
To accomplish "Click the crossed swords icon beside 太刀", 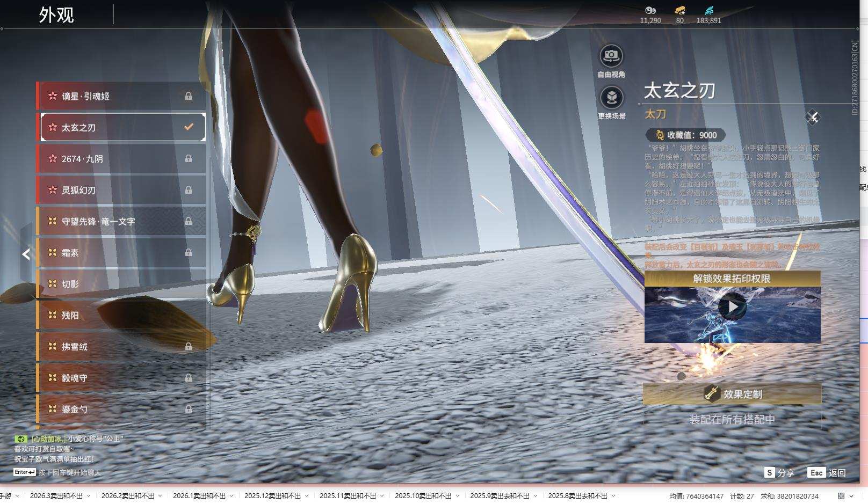I will click(x=813, y=118).
